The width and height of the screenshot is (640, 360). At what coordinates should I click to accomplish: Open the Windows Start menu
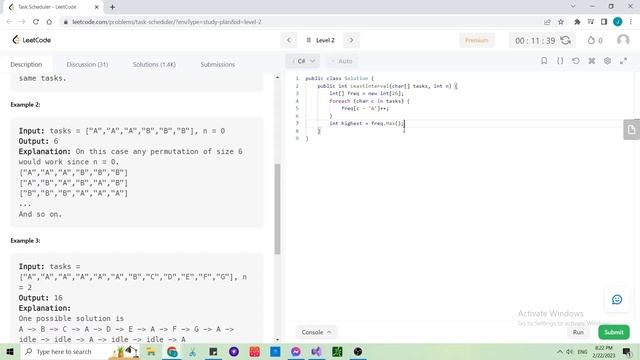pyautogui.click(x=9, y=351)
